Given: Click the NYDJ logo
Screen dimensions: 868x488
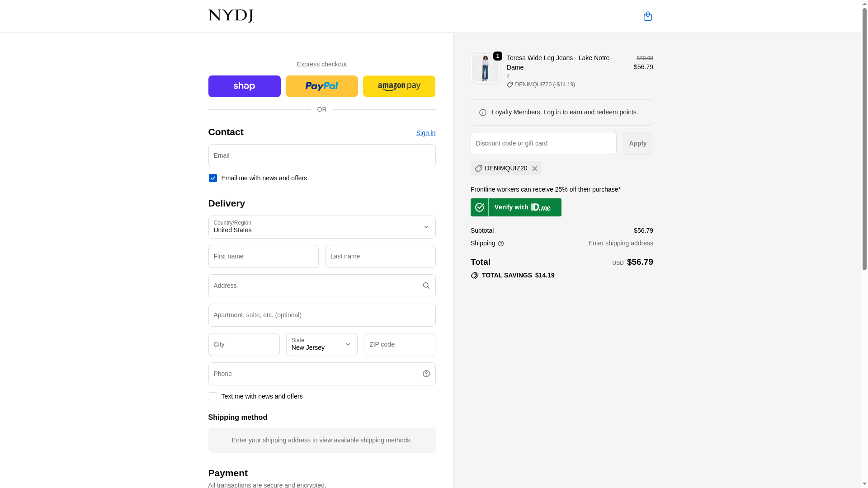Looking at the screenshot, I should point(231,16).
